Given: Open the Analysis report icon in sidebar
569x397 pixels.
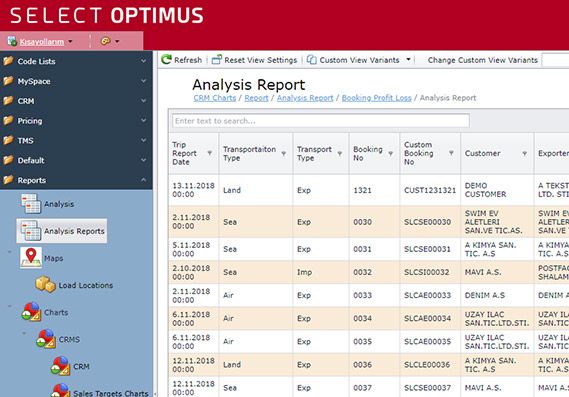Looking at the screenshot, I should click(x=31, y=204).
